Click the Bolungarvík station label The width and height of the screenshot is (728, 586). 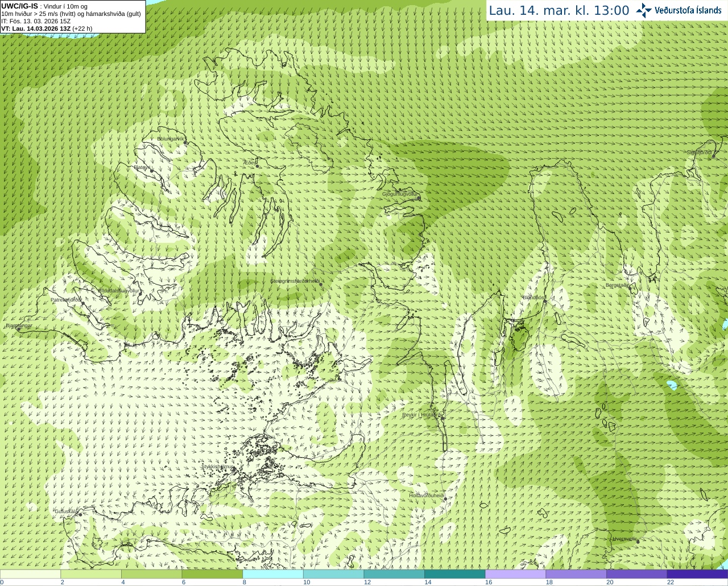pyautogui.click(x=171, y=139)
